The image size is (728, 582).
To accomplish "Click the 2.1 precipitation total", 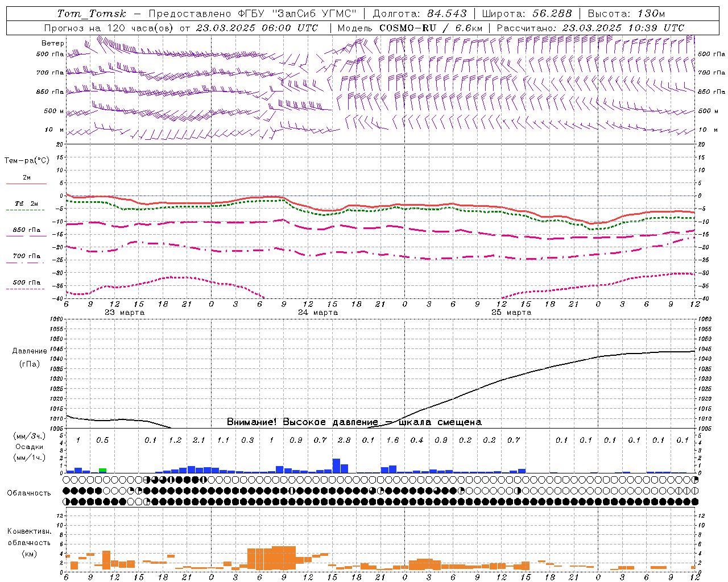I will pos(199,440).
